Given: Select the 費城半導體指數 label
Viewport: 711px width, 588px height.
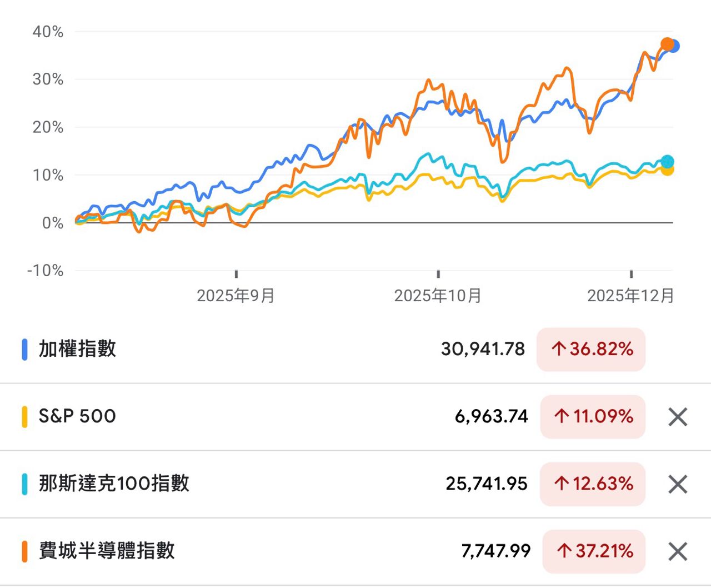Looking at the screenshot, I should coord(107,551).
